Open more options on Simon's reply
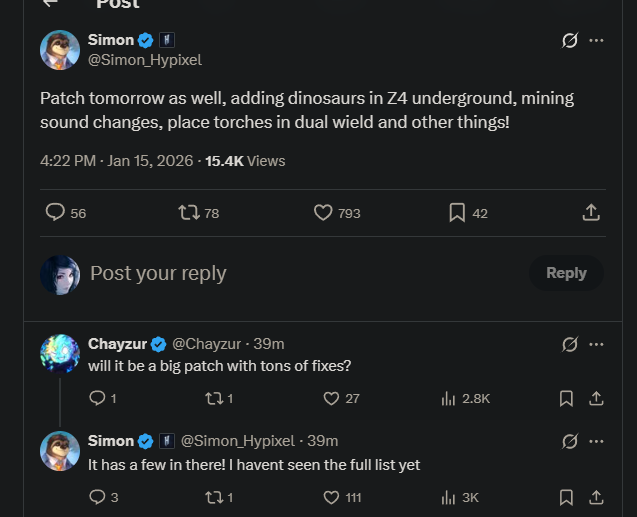 coord(597,441)
